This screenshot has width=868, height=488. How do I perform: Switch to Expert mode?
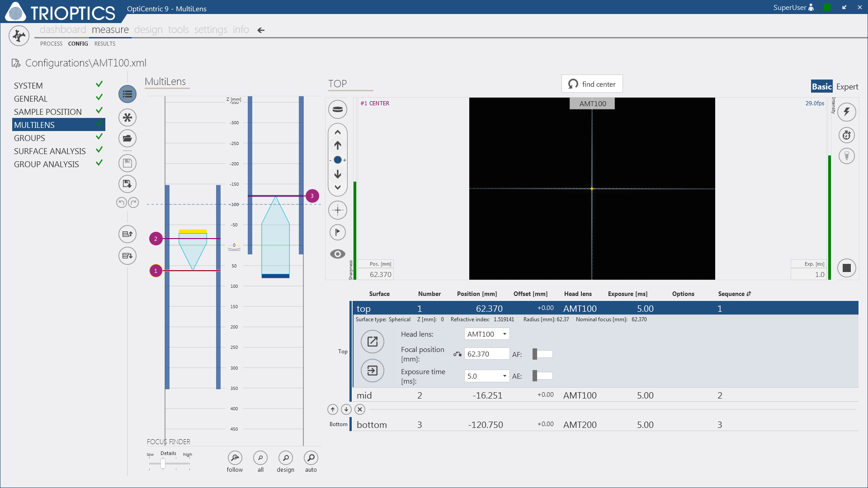[848, 86]
